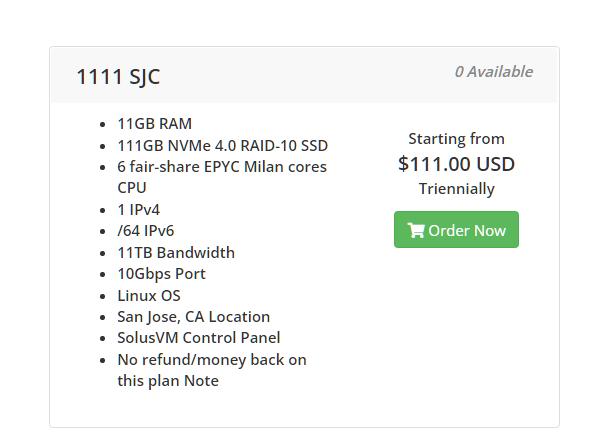Image resolution: width=596 pixels, height=446 pixels.
Task: Click the Linux OS list item
Action: 149,296
